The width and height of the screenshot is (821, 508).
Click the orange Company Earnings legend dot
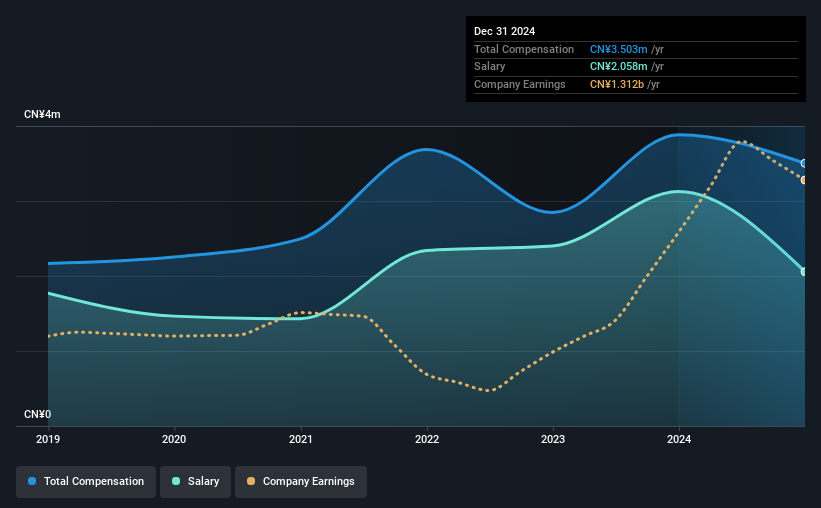coord(251,481)
